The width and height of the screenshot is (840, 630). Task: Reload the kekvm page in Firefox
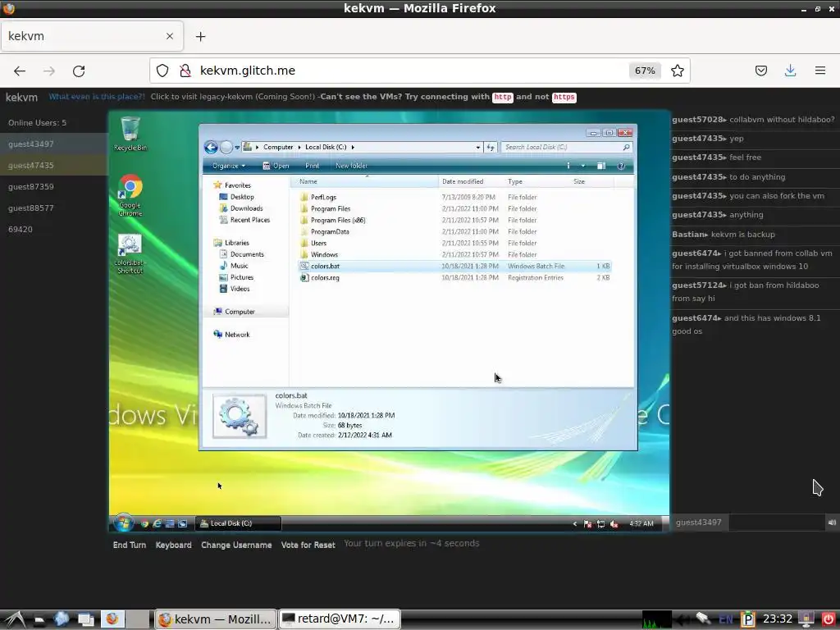pyautogui.click(x=79, y=71)
